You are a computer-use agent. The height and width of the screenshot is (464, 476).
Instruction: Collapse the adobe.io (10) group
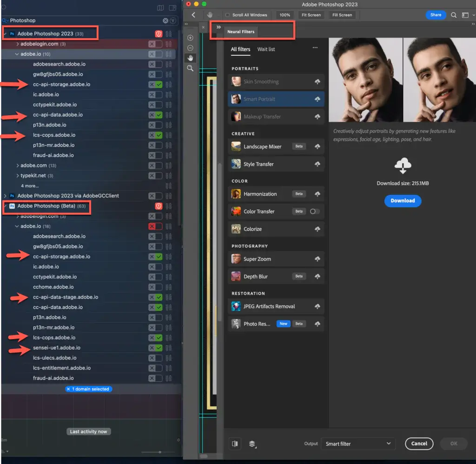[17, 54]
